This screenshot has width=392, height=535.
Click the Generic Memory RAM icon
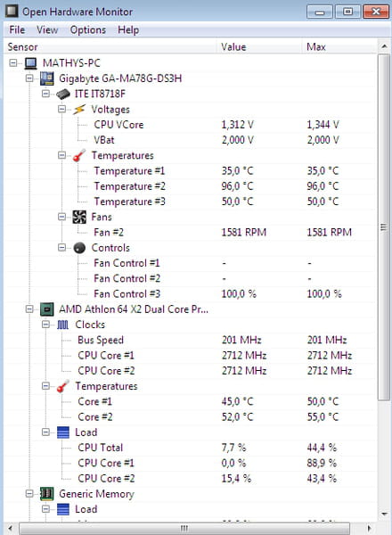(46, 494)
